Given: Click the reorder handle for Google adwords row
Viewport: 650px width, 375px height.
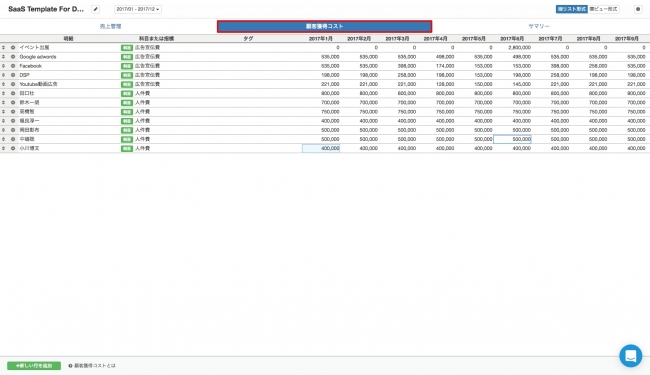Looking at the screenshot, I should click(x=4, y=57).
